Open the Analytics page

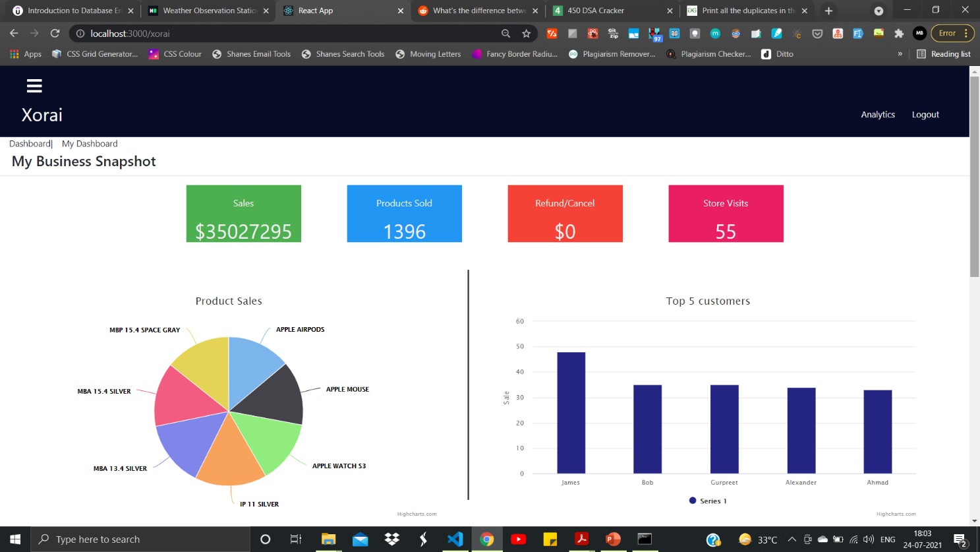878,114
